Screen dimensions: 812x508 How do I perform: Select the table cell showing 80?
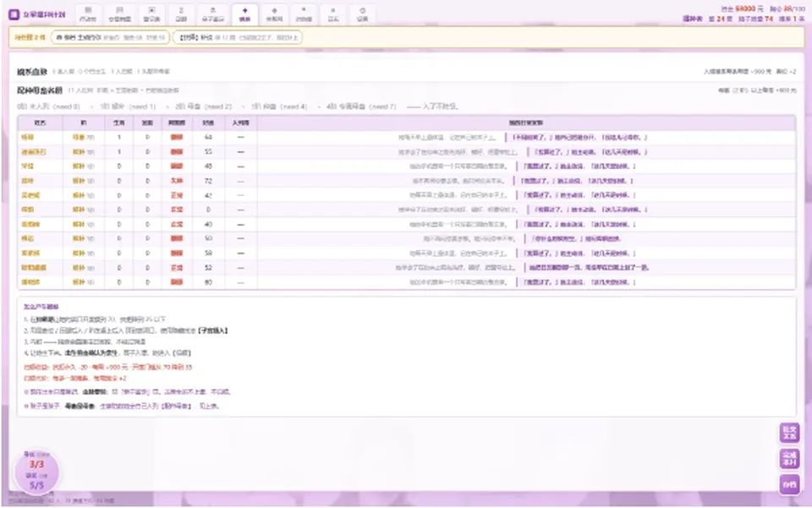click(208, 282)
